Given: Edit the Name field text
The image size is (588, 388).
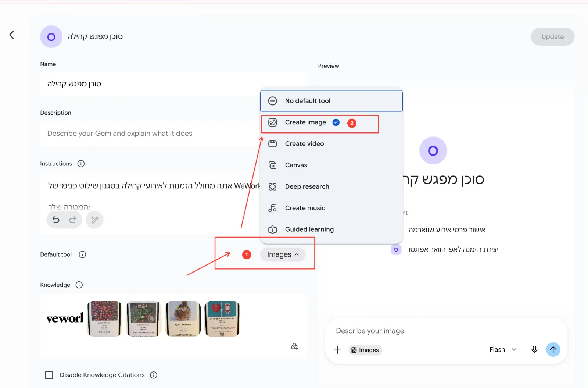Looking at the screenshot, I should (173, 84).
